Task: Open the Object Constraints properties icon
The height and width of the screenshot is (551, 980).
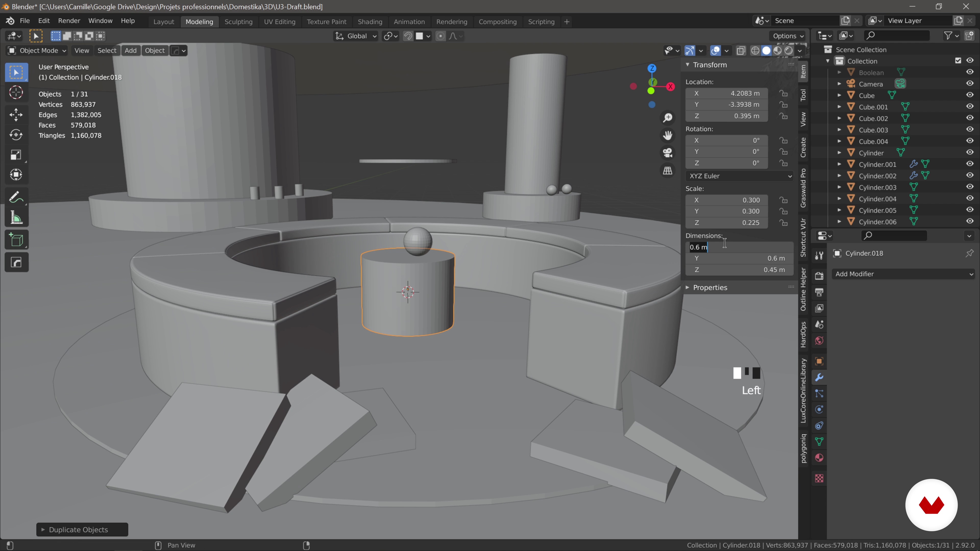Action: 819,425
